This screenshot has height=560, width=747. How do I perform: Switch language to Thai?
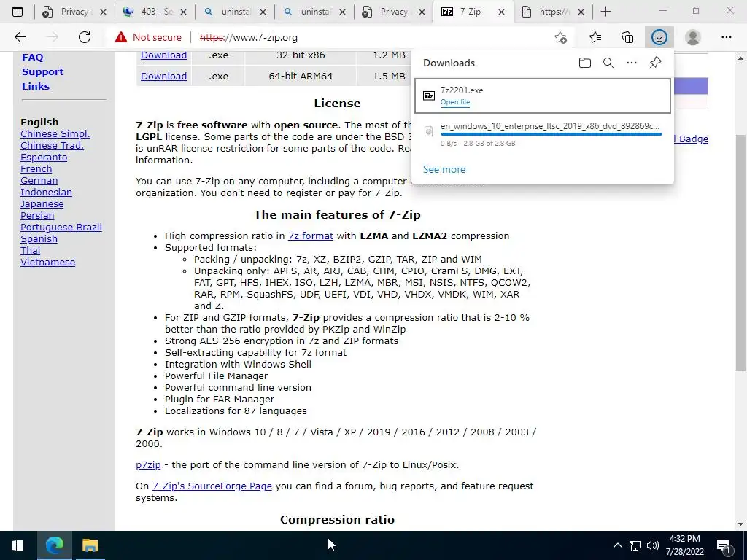click(30, 251)
